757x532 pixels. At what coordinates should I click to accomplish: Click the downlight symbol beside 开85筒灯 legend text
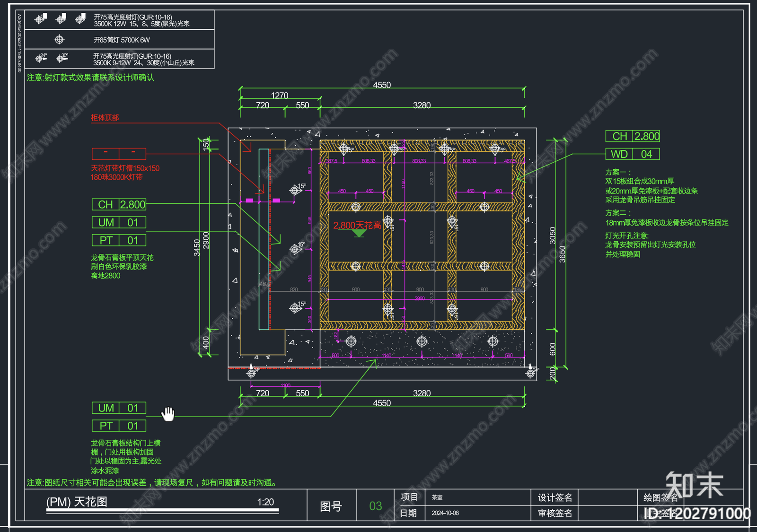(x=59, y=40)
